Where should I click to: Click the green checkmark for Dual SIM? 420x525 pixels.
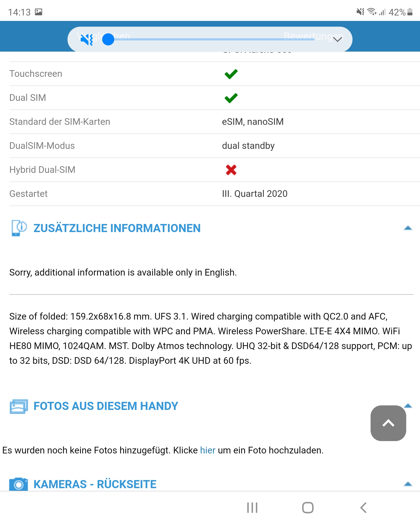pos(231,98)
